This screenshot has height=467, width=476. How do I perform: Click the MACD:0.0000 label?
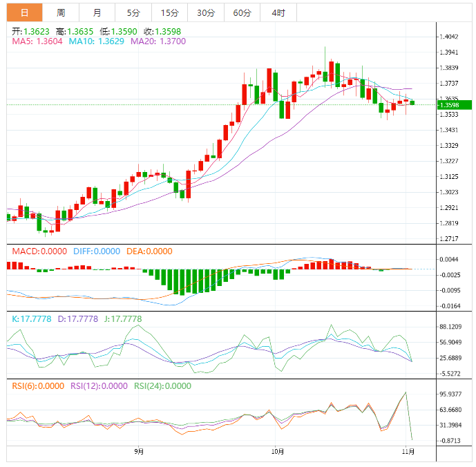pyautogui.click(x=39, y=251)
